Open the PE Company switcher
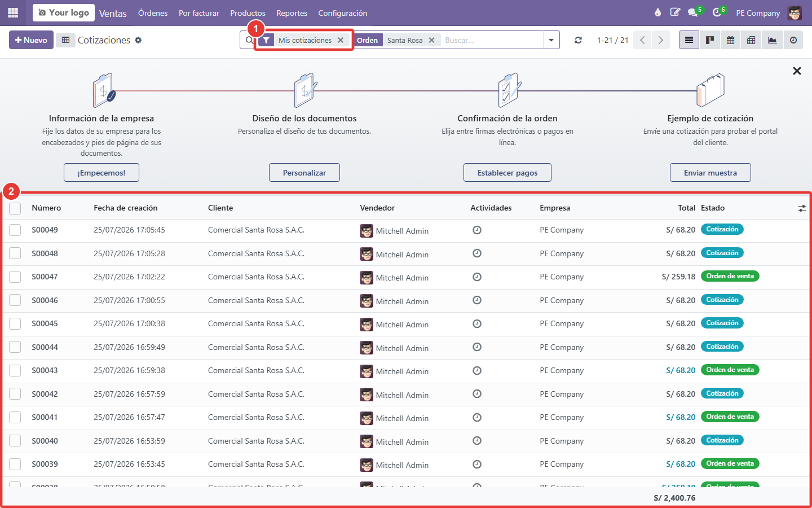Screen dimensions: 812x508 pyautogui.click(x=758, y=13)
